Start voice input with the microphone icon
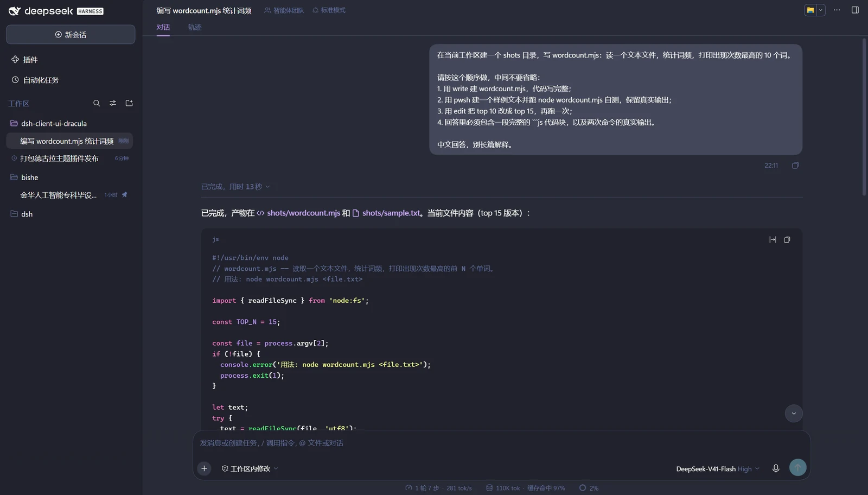The width and height of the screenshot is (868, 495). [x=776, y=468]
